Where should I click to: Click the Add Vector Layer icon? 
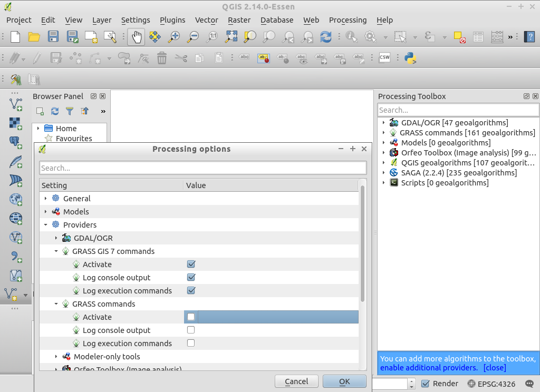click(16, 104)
